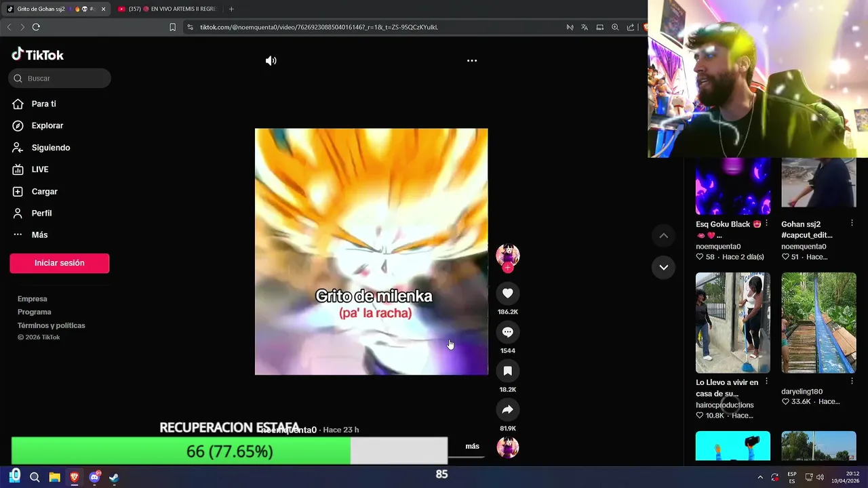The width and height of the screenshot is (868, 488).
Task: Reload the page
Action: 36,27
